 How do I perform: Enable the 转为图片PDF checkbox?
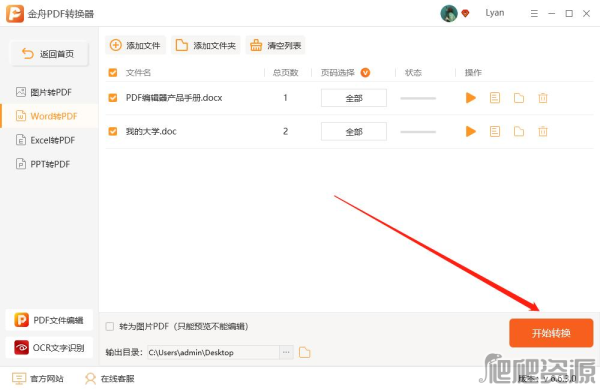pyautogui.click(x=110, y=326)
